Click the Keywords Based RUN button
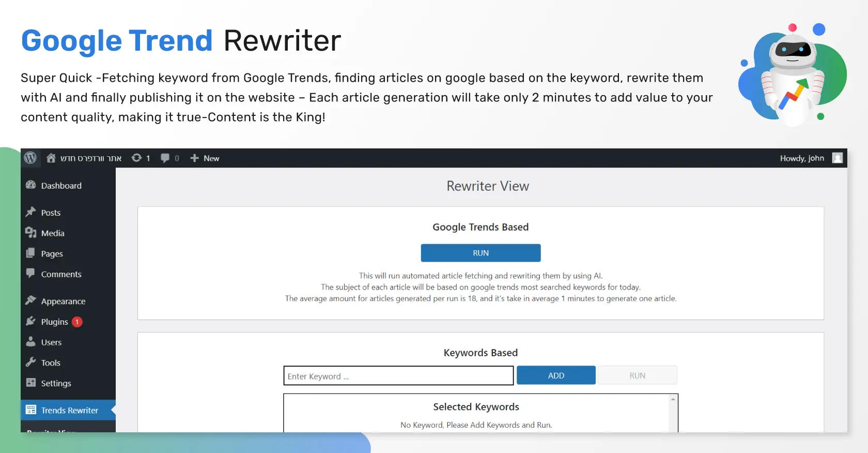The image size is (868, 453). pos(637,375)
